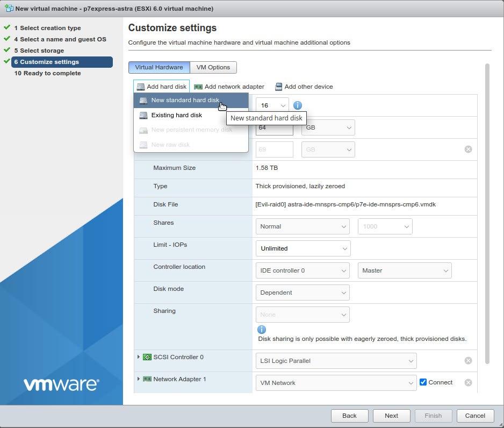This screenshot has width=504, height=428.
Task: Choose Existing hard disk from menu
Action: point(176,115)
